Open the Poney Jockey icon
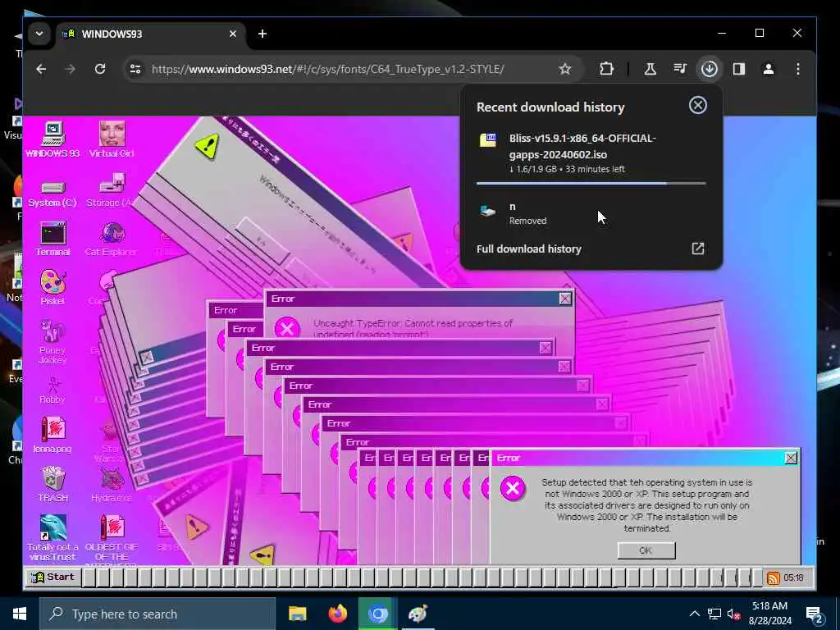 coord(52,342)
